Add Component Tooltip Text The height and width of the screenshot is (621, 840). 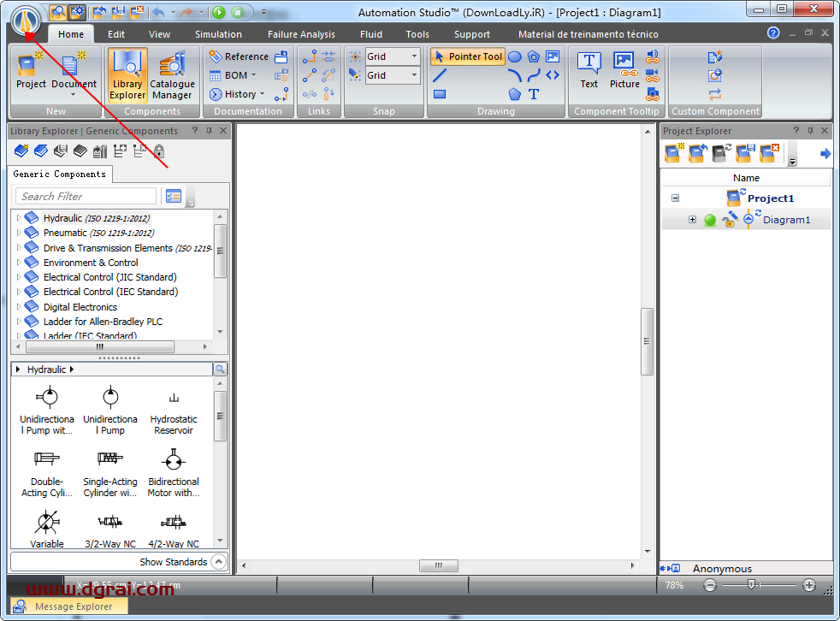tap(589, 70)
